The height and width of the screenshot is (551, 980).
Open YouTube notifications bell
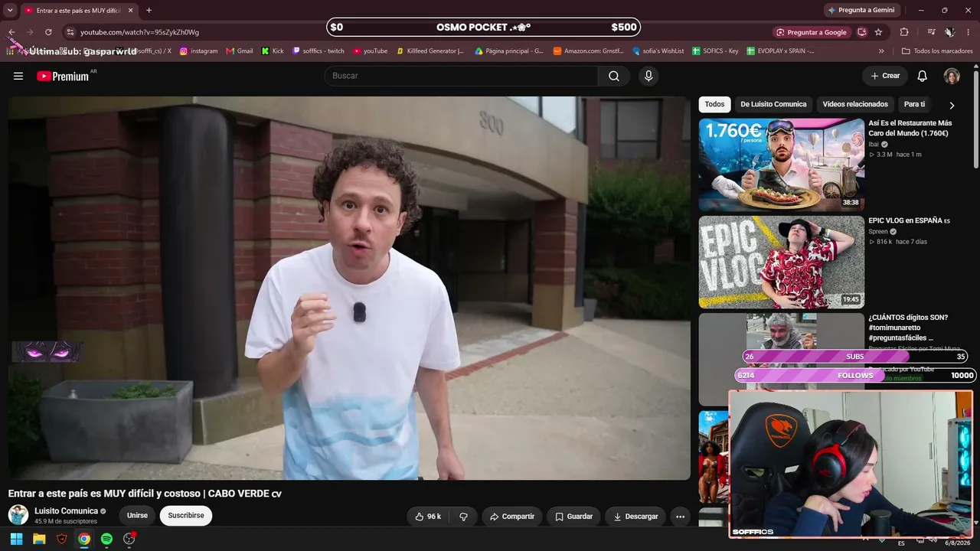point(923,76)
